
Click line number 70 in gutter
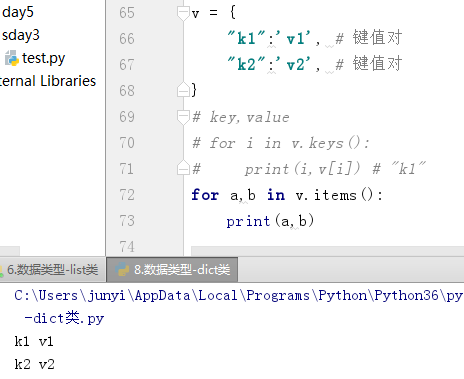[127, 143]
